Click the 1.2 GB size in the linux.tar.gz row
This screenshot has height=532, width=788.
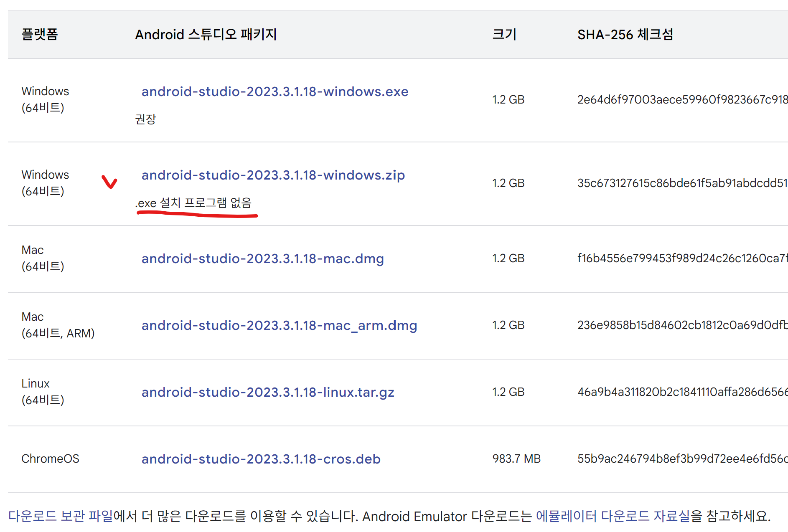[x=508, y=392]
